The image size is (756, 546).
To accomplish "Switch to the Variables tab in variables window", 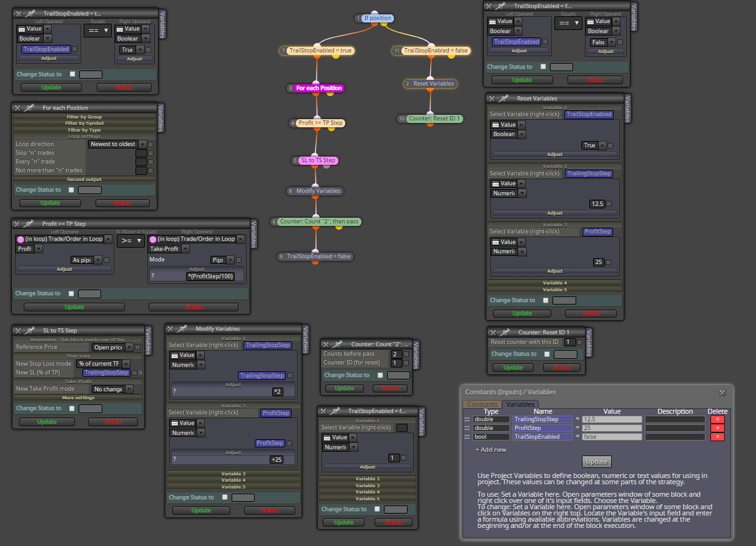I will pos(520,404).
